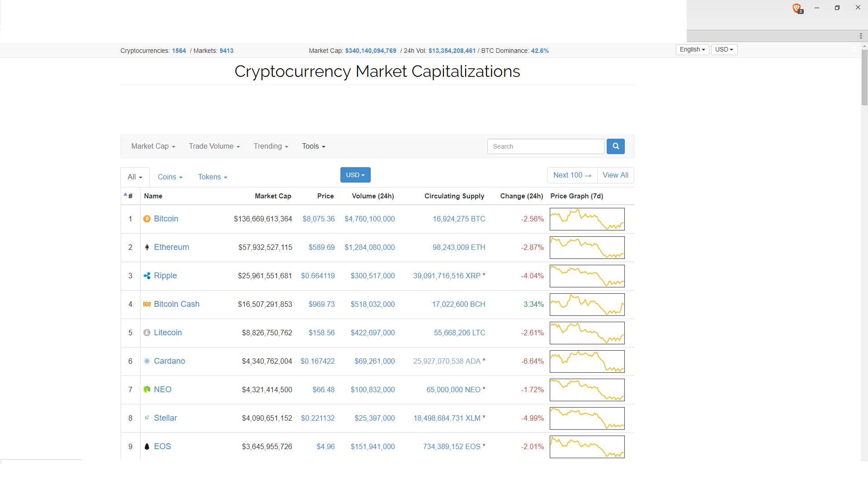Sort table by rank number column
Viewport: 868px width, 488px height.
(130, 196)
